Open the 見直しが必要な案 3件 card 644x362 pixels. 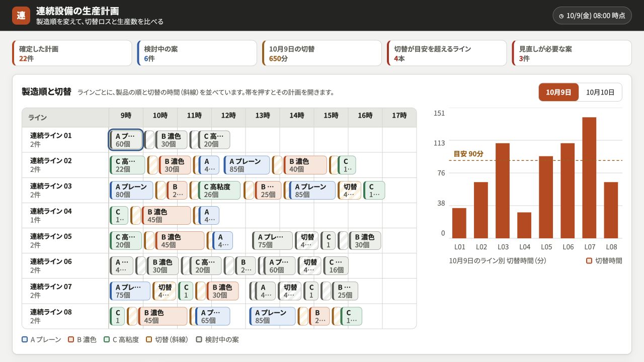coord(572,53)
